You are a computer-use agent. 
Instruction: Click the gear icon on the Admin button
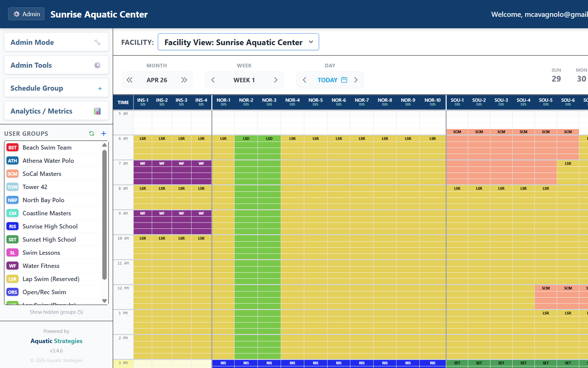click(16, 14)
